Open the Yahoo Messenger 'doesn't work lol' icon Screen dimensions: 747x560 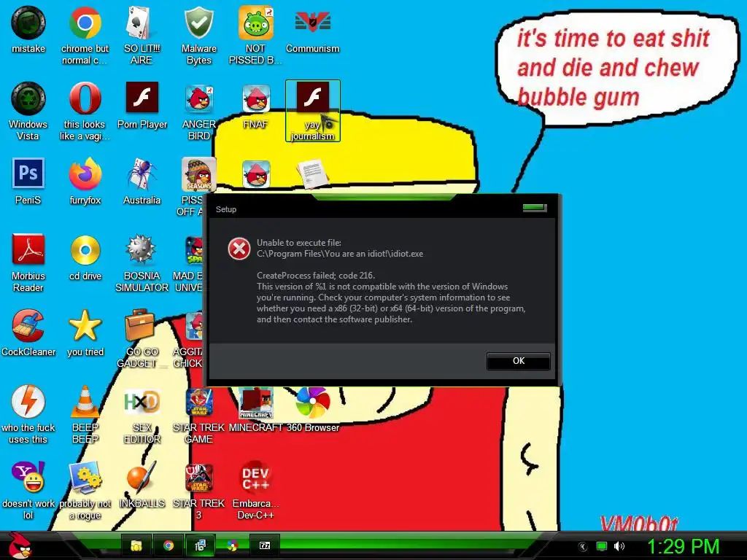click(x=28, y=491)
